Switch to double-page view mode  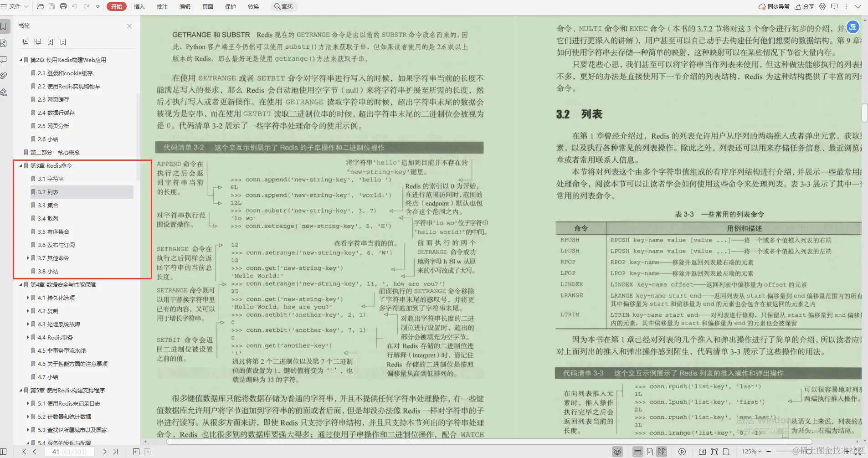click(x=661, y=451)
